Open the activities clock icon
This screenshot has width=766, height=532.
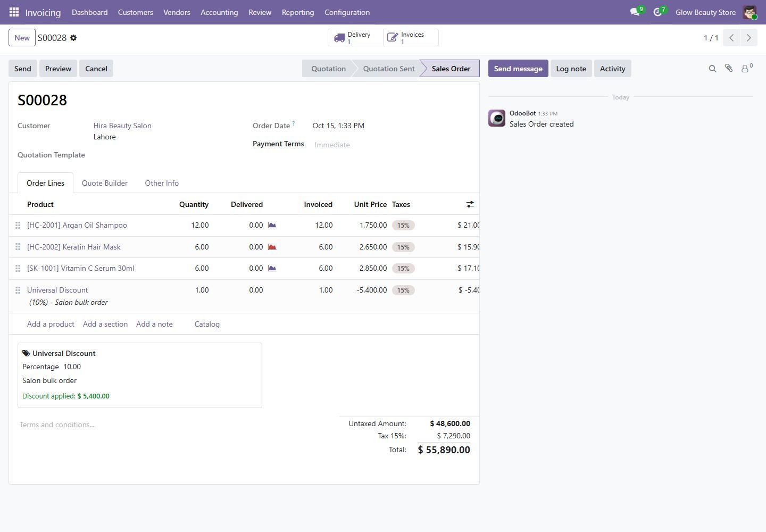coord(658,12)
